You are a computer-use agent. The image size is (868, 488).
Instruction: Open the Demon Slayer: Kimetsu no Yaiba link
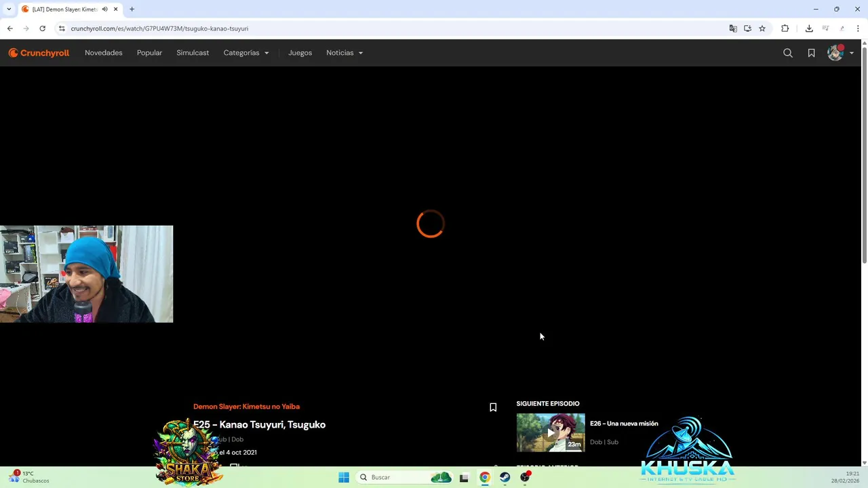[246, 407]
